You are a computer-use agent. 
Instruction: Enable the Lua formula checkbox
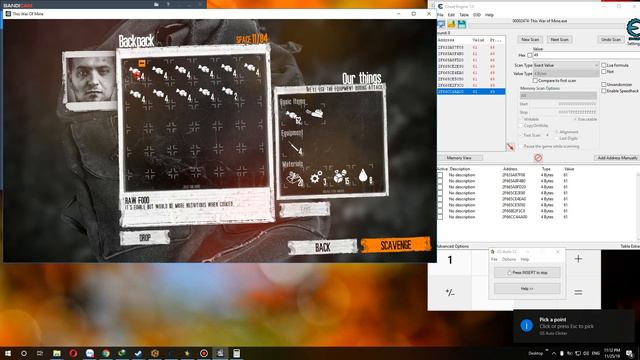pos(603,65)
